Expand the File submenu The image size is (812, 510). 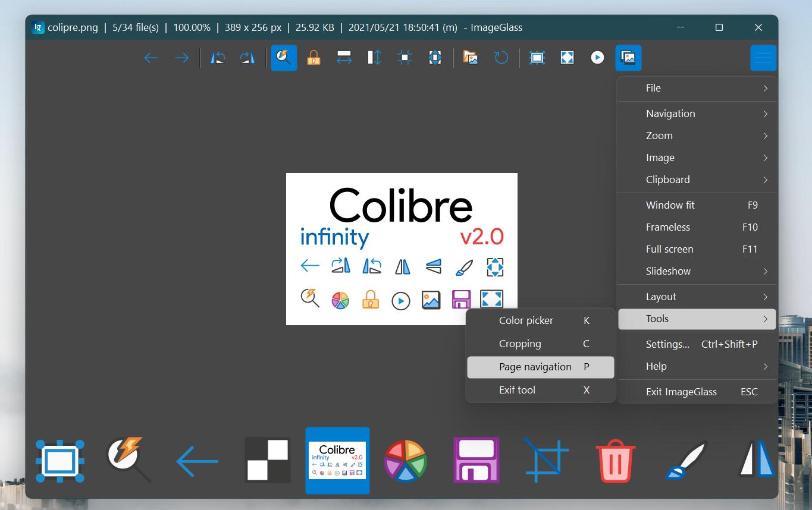point(697,88)
